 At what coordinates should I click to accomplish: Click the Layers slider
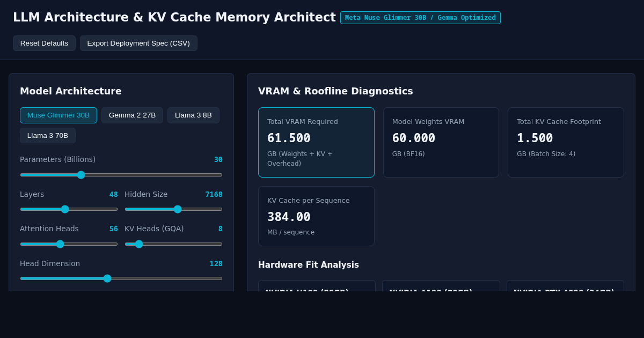pos(69,209)
